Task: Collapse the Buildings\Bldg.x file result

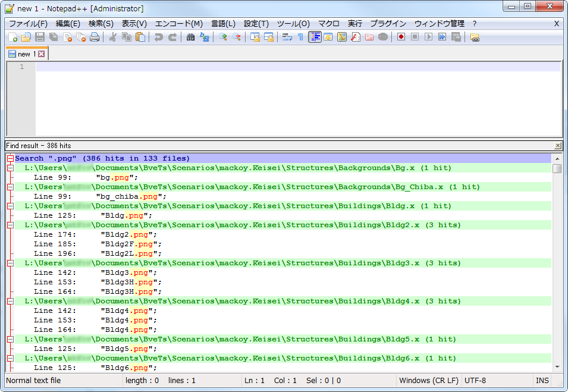Action: [11, 206]
